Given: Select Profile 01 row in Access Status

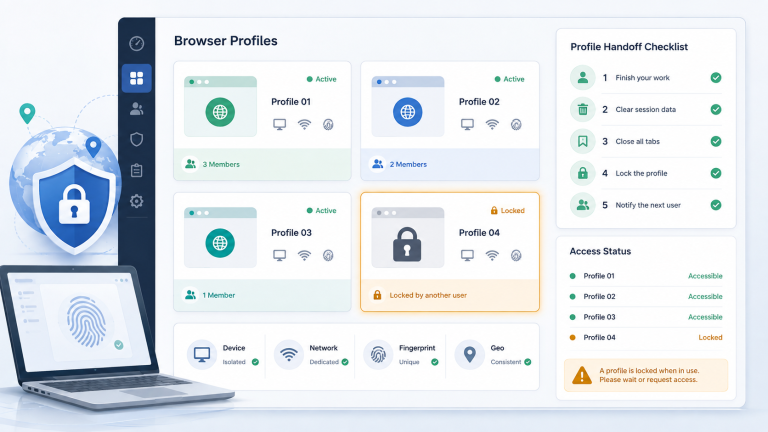Looking at the screenshot, I should point(646,276).
